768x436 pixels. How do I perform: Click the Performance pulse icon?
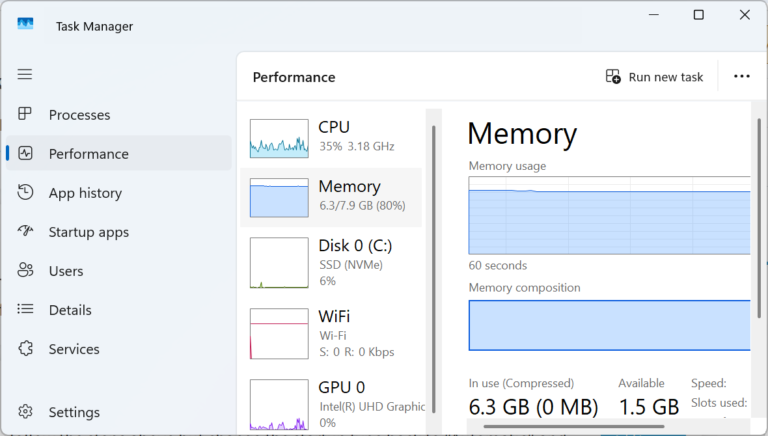click(x=25, y=153)
